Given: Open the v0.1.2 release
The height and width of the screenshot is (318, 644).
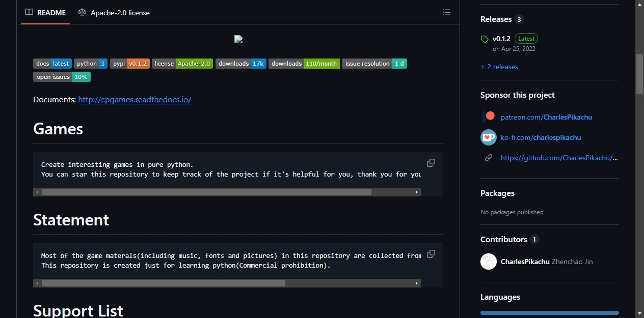Looking at the screenshot, I should 501,39.
